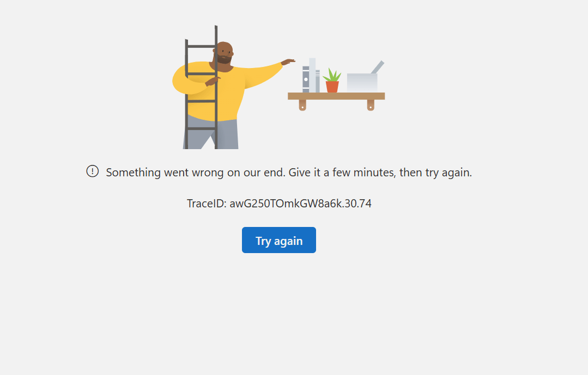Screen dimensions: 588x375
Task: Click the TraceID value awG250TOmkGW8a6k.30.74
Action: [300, 204]
